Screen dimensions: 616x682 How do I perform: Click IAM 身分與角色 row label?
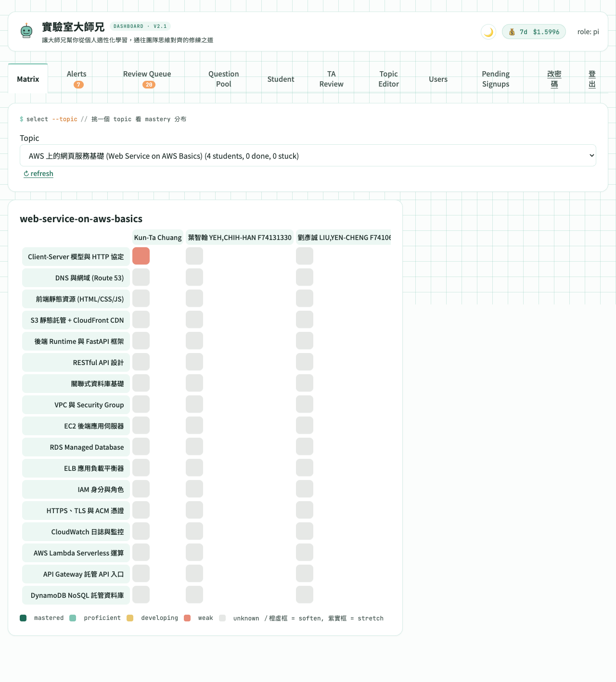76,490
